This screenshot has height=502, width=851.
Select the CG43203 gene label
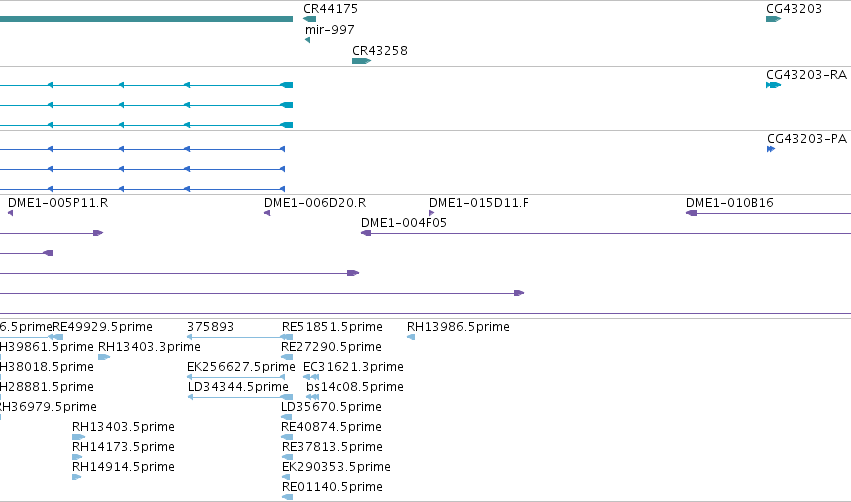(794, 9)
